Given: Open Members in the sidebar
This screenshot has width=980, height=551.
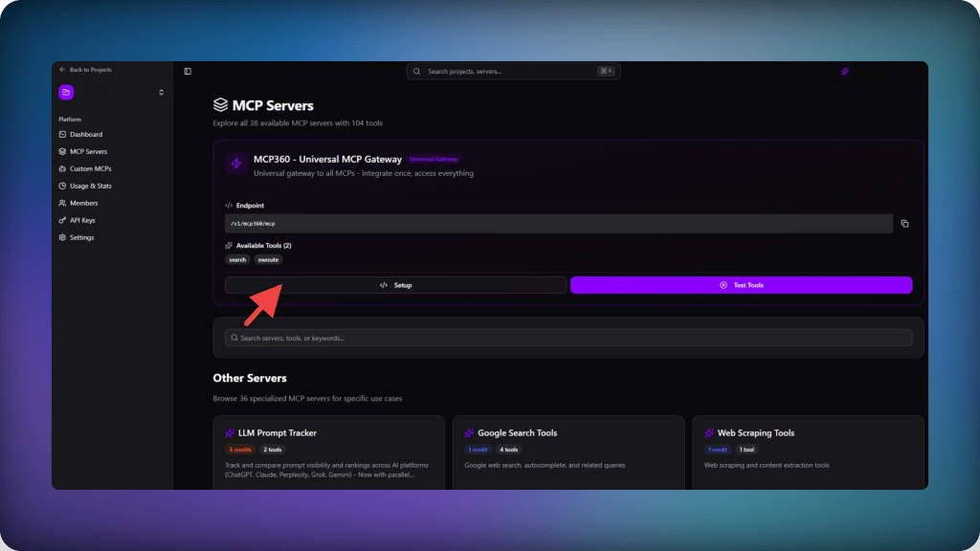Looking at the screenshot, I should [78, 203].
